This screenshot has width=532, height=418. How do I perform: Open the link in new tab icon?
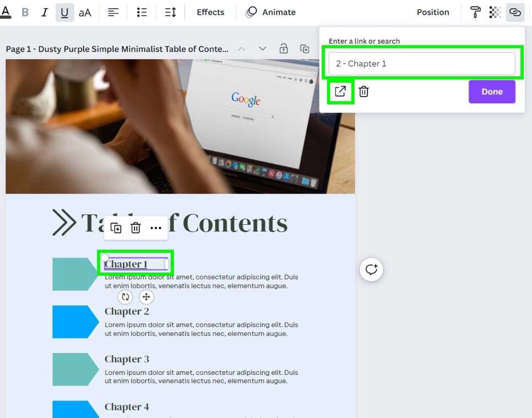click(x=341, y=92)
